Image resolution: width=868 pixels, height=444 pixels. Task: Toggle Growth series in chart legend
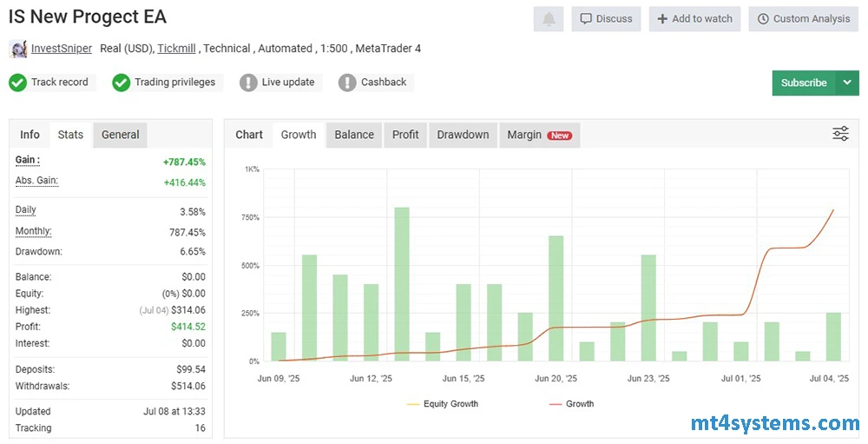pos(573,404)
